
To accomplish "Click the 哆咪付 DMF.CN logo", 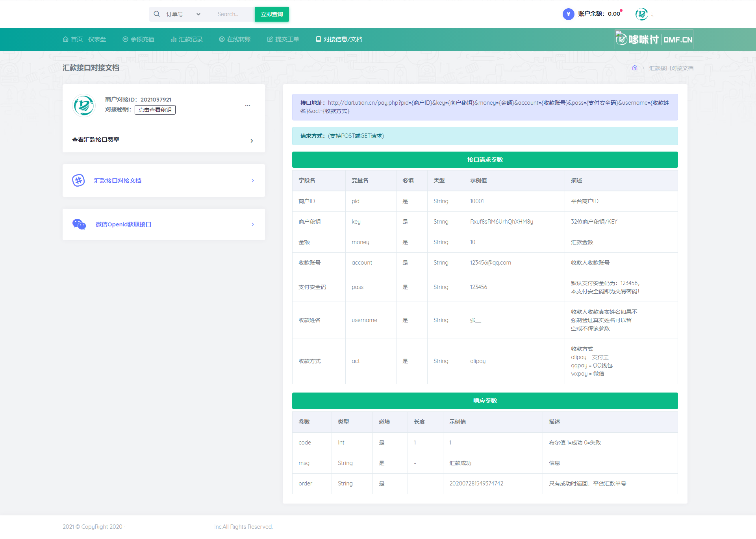I will [654, 39].
